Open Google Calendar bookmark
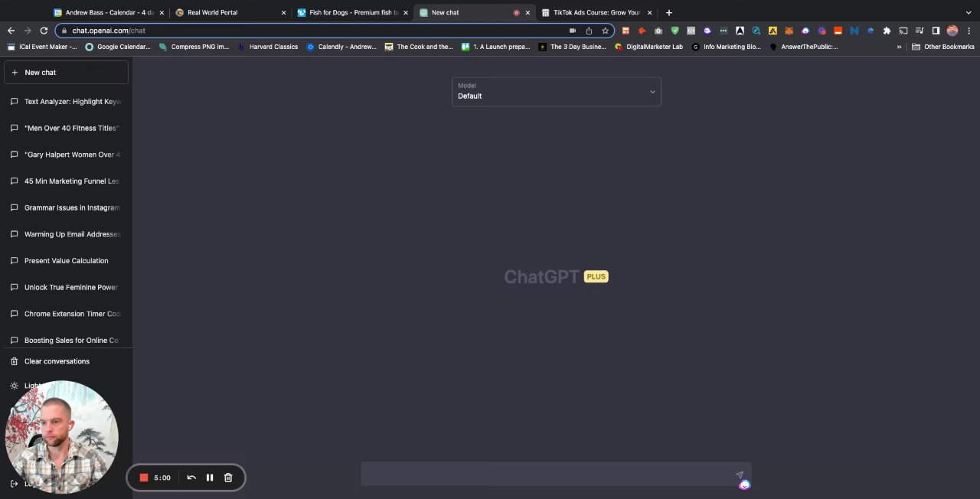Screen dimensions: 980x499 [x=118, y=47]
